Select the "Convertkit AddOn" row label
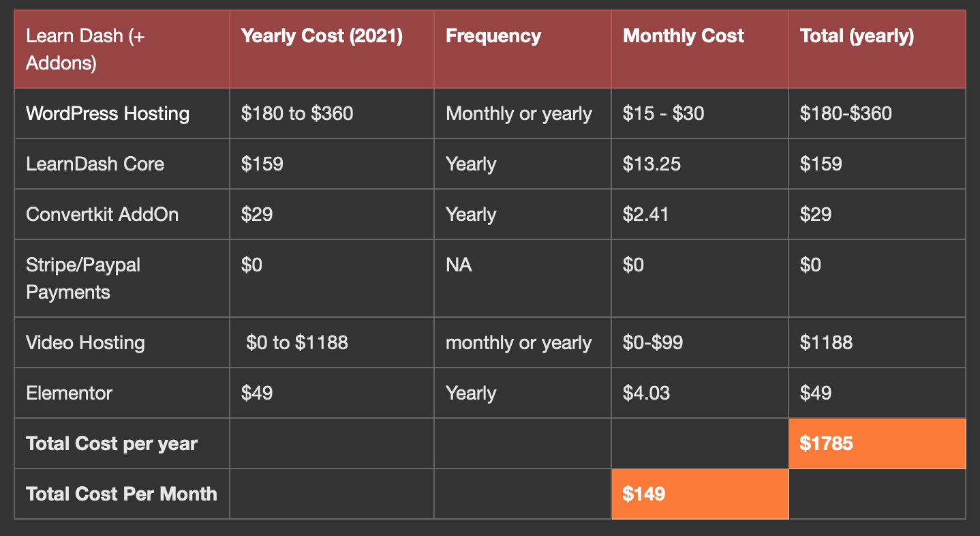Viewport: 980px width, 536px height. (102, 214)
